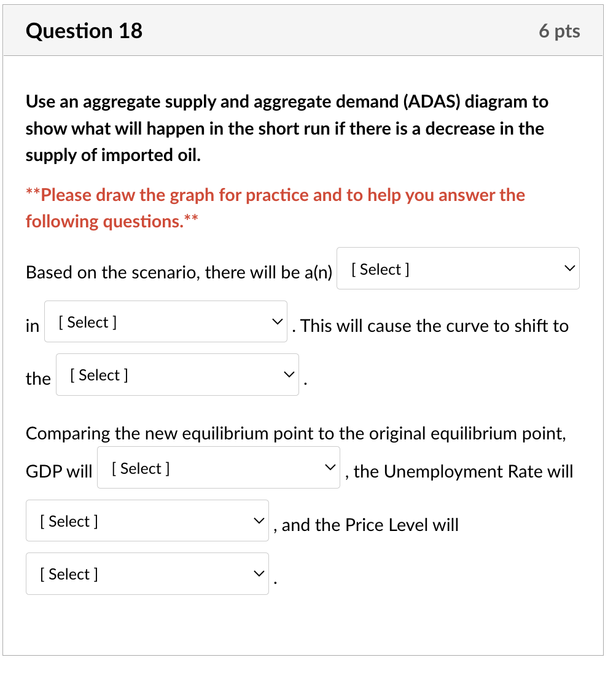Click the chevron on the Price Level dropdown
The height and width of the screenshot is (676, 616).
tap(258, 573)
